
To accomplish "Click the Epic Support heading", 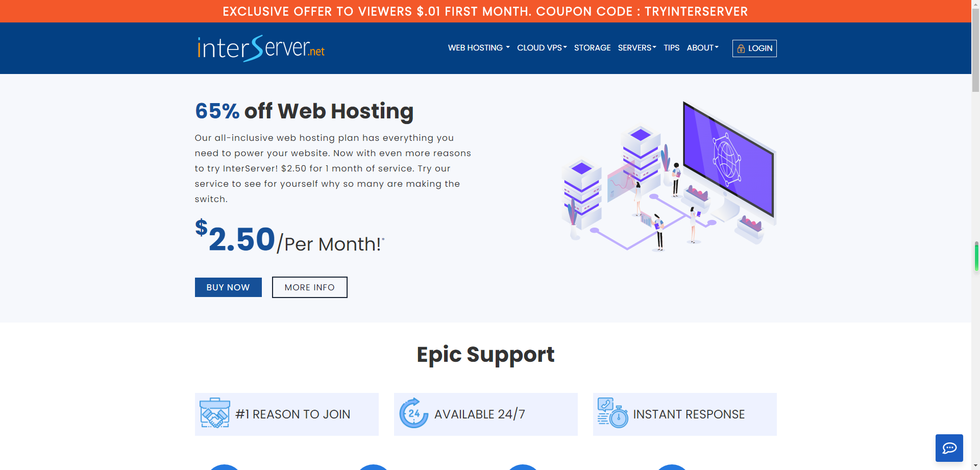I will [x=485, y=354].
